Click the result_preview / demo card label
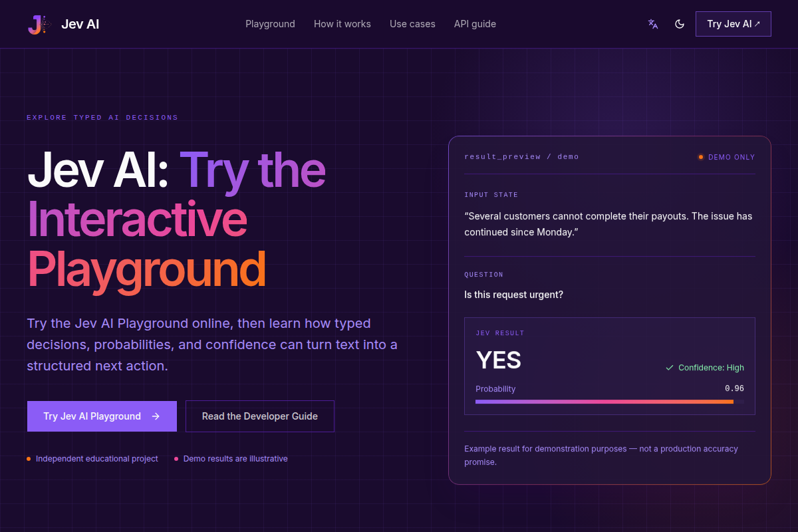The image size is (798, 532). [522, 157]
